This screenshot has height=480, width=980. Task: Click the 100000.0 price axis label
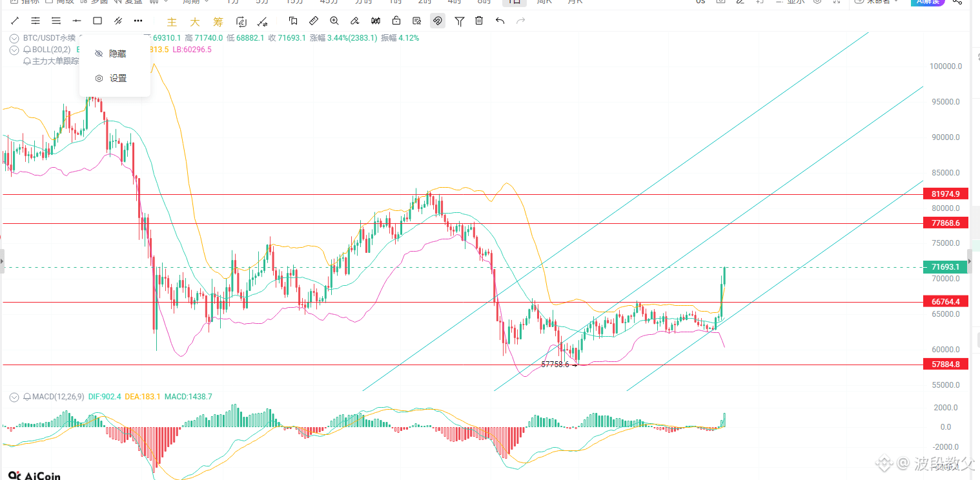(946, 66)
